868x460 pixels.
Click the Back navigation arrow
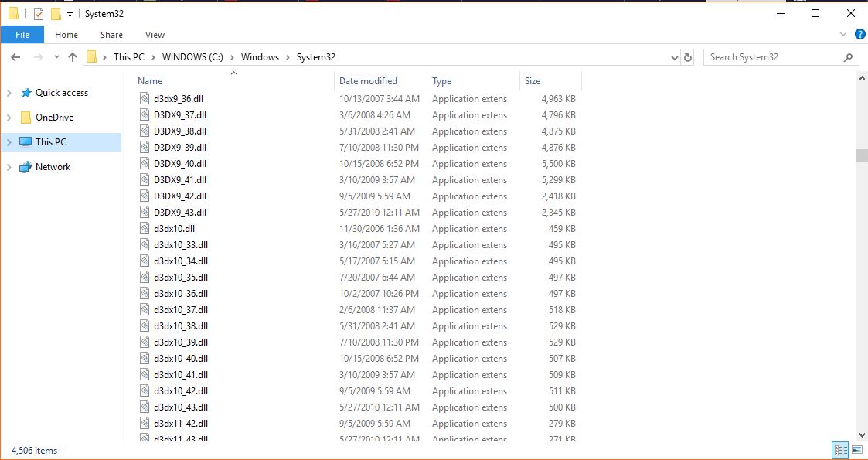(15, 57)
